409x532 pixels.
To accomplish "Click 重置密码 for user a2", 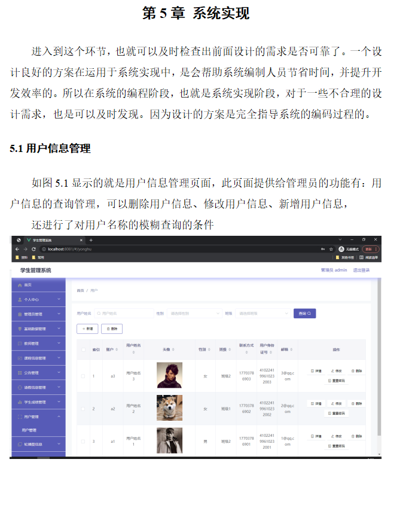I will pyautogui.click(x=337, y=414).
